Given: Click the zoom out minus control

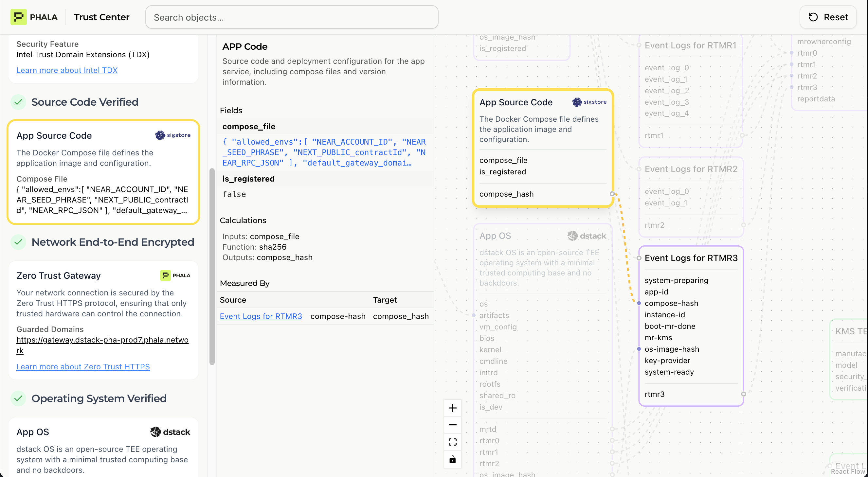Looking at the screenshot, I should (452, 425).
